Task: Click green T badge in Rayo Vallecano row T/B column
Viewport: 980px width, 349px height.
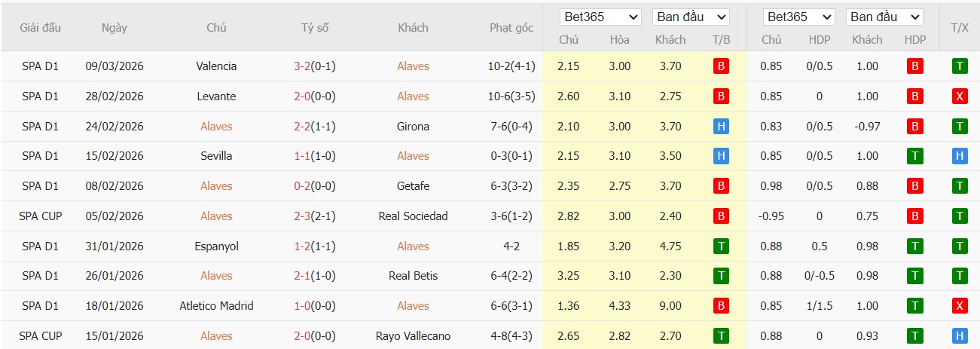Action: click(721, 336)
